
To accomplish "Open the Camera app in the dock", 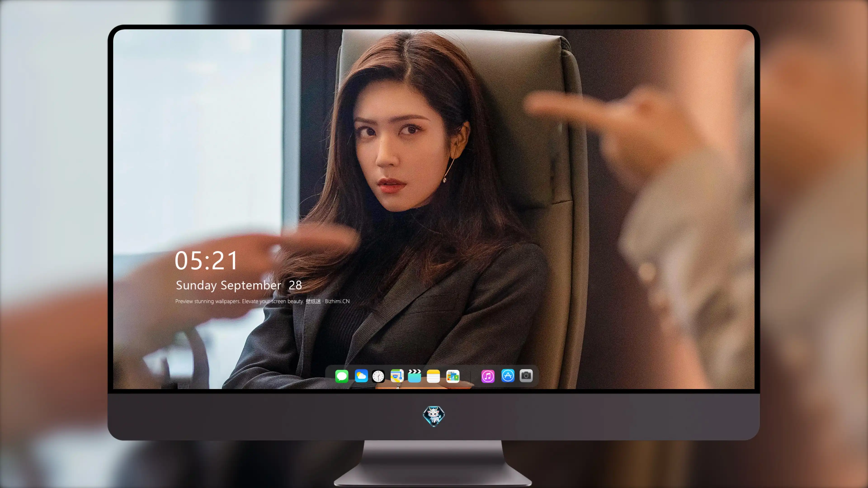I will click(x=526, y=375).
